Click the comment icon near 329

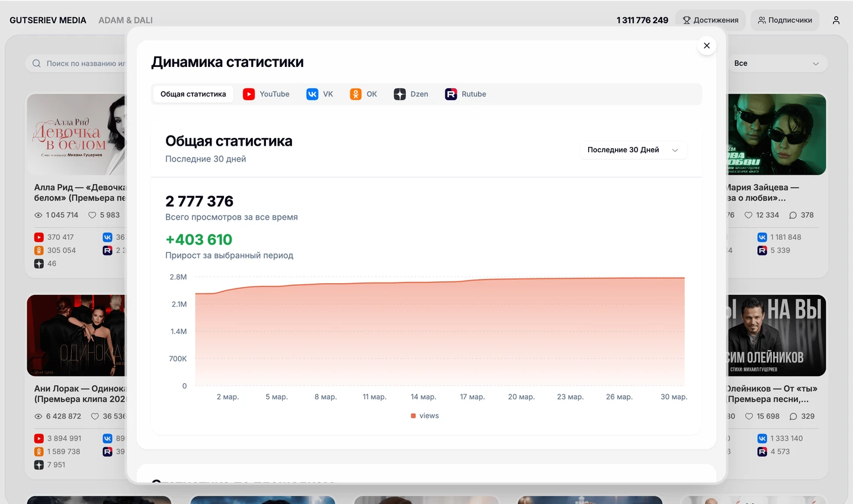click(x=794, y=416)
